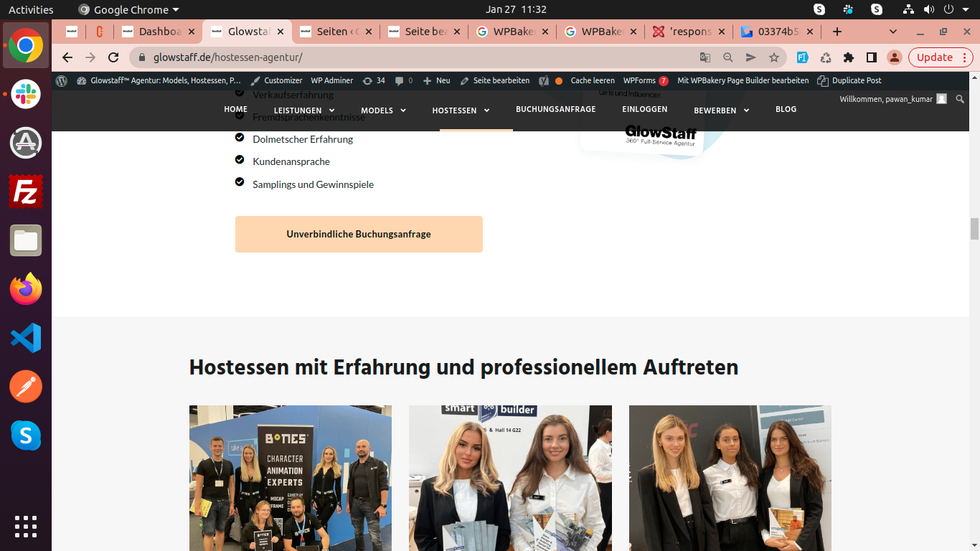Image resolution: width=980 pixels, height=551 pixels.
Task: Open the Chrome extensions puzzle icon
Action: pyautogui.click(x=849, y=57)
